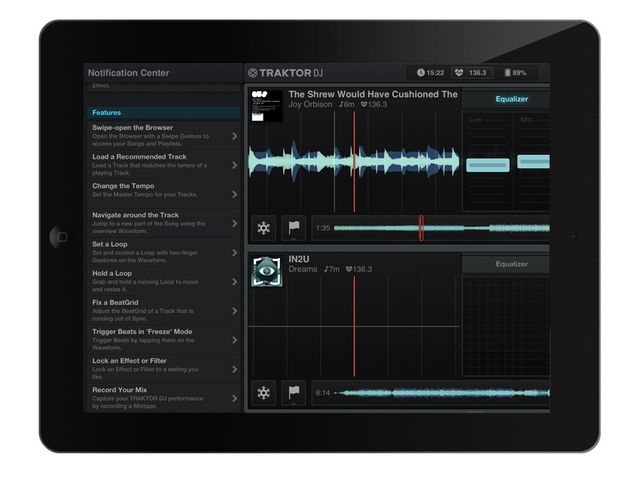Viewport: 640px width, 480px height.
Task: Select the Features section header
Action: tap(164, 113)
